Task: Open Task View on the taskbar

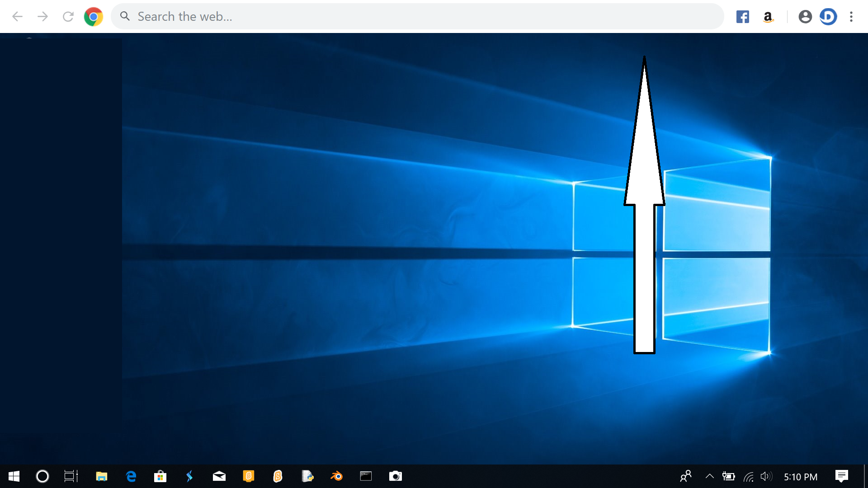Action: point(71,476)
